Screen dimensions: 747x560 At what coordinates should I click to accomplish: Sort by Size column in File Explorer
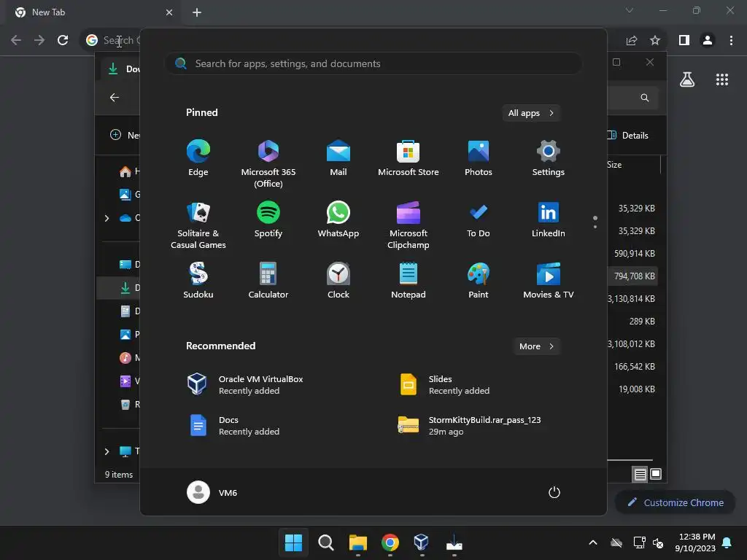(x=614, y=164)
